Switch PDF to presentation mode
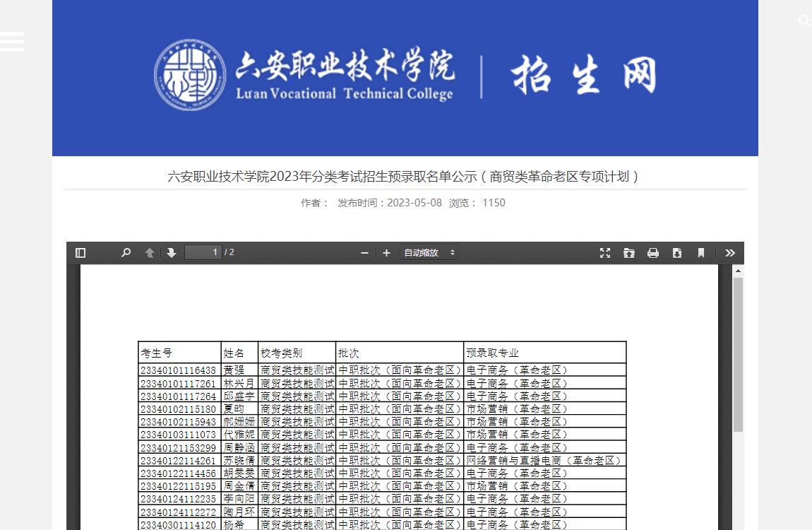Viewport: 812px width, 530px height. pyautogui.click(x=605, y=253)
